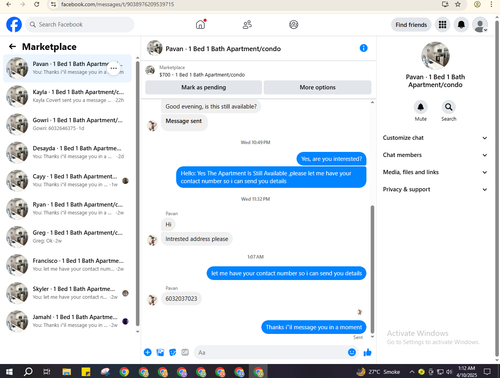Open options menu for Pavan conversation
The height and width of the screenshot is (378, 500).
pos(114,68)
